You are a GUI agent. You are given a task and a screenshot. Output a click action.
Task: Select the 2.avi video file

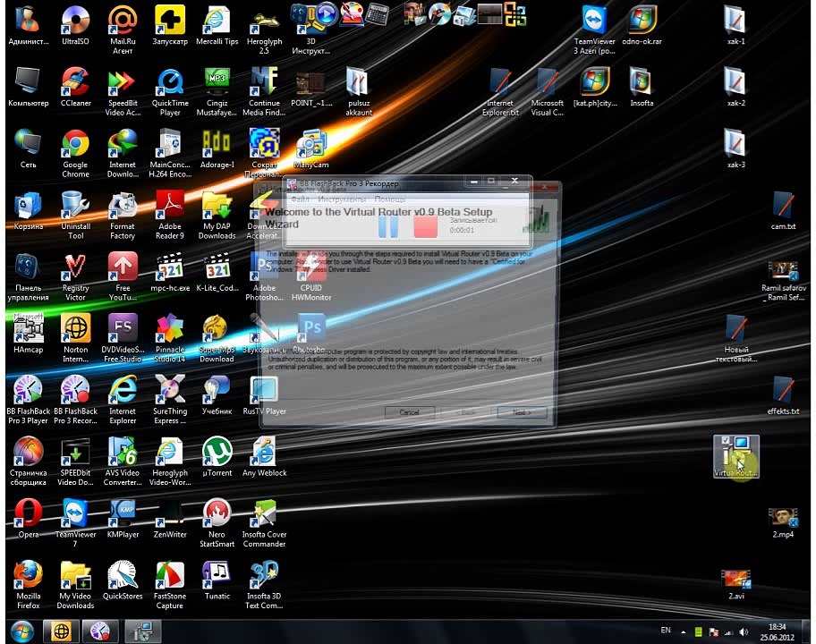point(735,585)
